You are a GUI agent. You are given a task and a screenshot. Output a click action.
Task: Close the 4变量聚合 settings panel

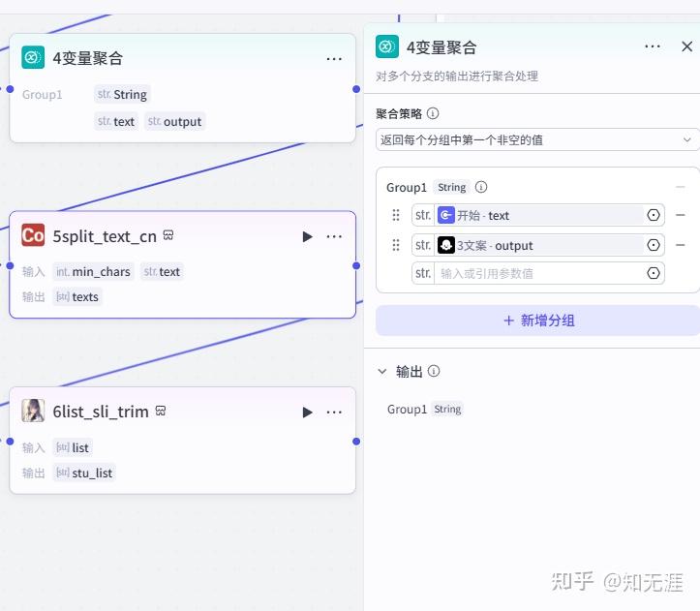coord(687,46)
